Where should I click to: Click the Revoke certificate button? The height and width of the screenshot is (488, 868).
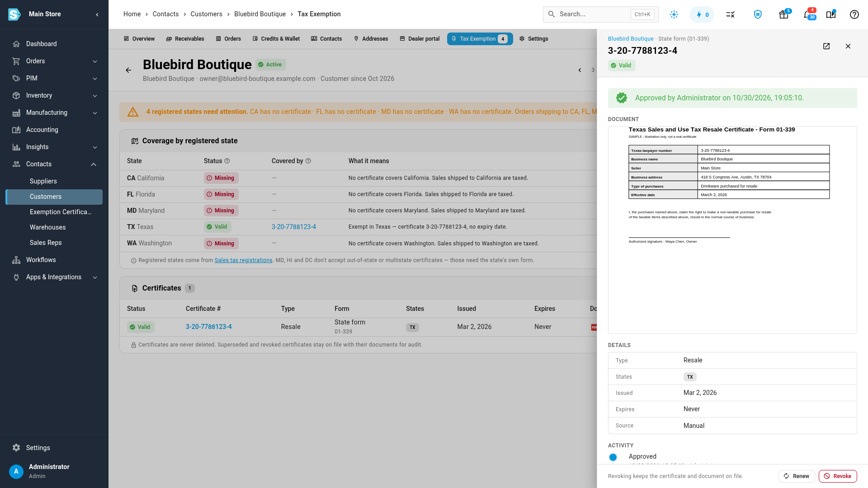tap(838, 476)
